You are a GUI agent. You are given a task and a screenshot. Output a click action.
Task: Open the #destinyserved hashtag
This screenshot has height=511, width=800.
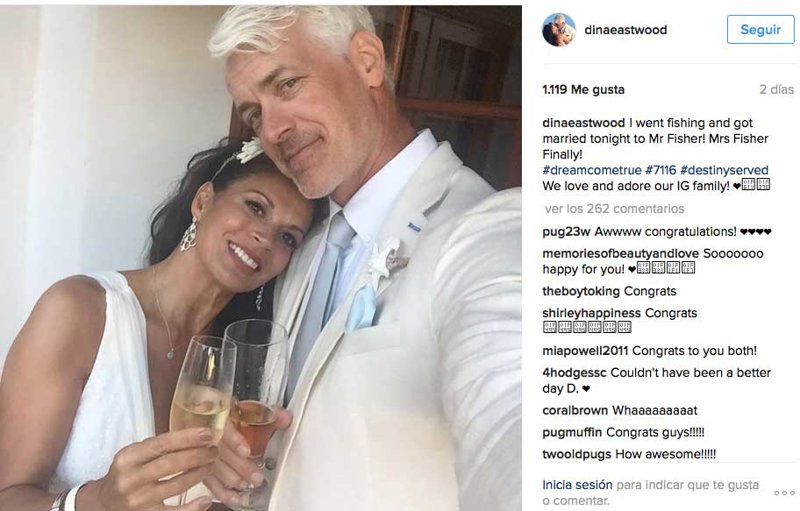[724, 170]
